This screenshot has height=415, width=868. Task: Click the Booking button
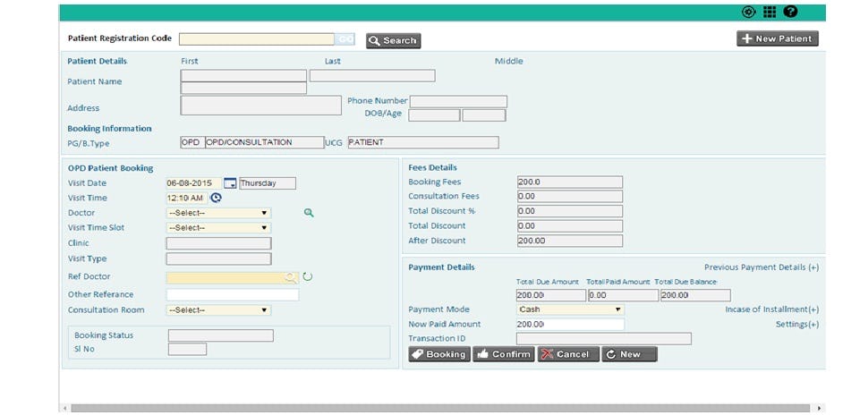(x=439, y=354)
